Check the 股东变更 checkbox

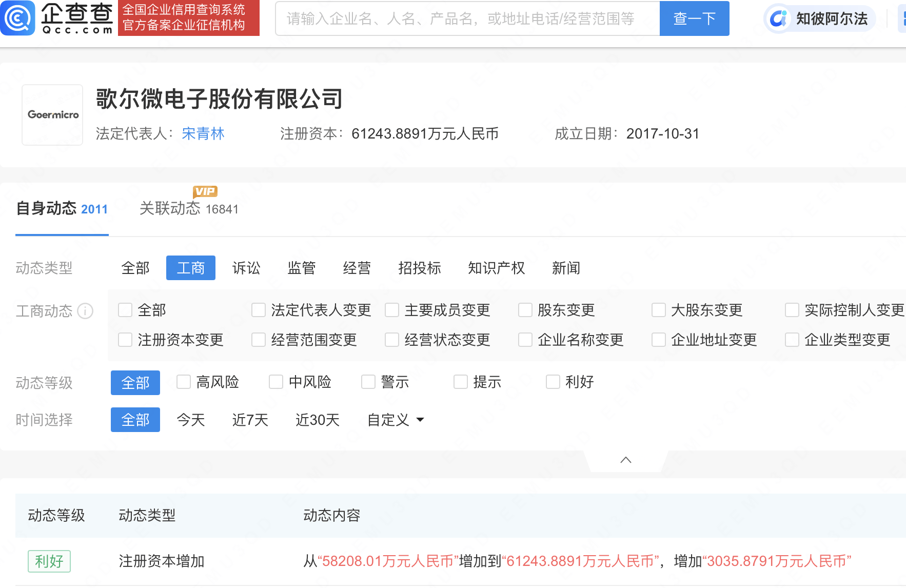click(x=525, y=310)
